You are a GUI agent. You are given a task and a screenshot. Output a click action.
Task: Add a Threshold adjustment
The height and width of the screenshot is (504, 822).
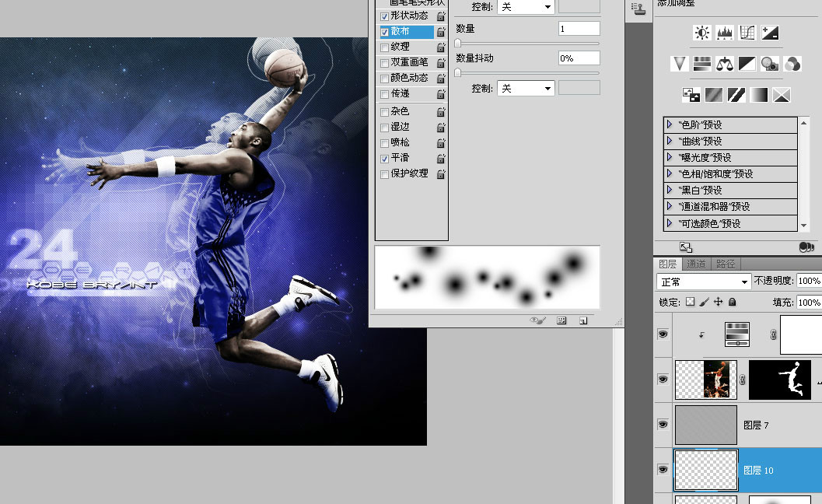pos(736,95)
